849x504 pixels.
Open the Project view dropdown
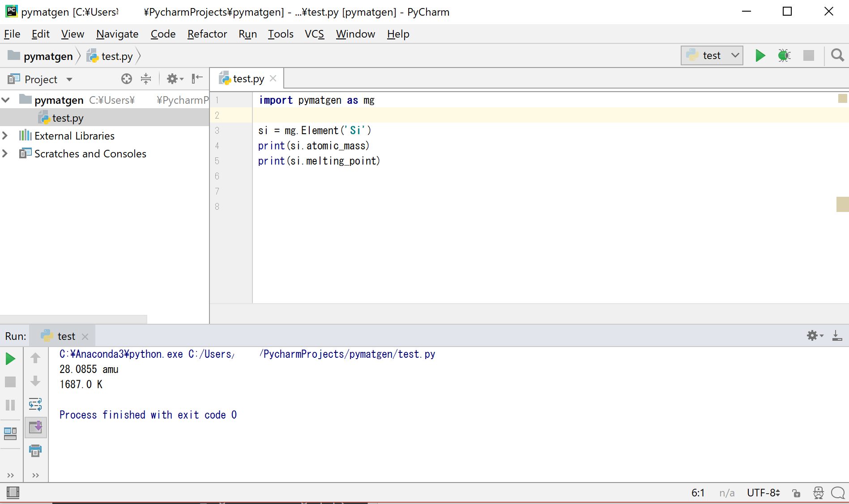tap(70, 79)
